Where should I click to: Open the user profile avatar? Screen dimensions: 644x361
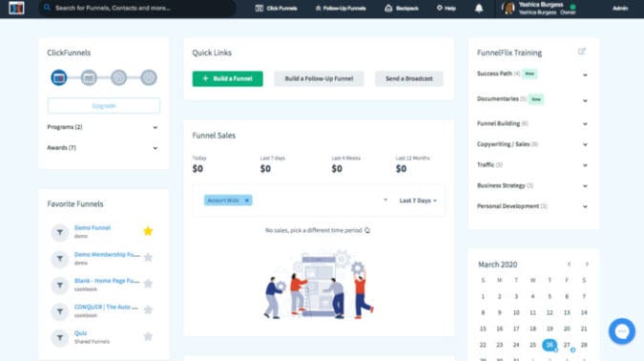pyautogui.click(x=509, y=9)
